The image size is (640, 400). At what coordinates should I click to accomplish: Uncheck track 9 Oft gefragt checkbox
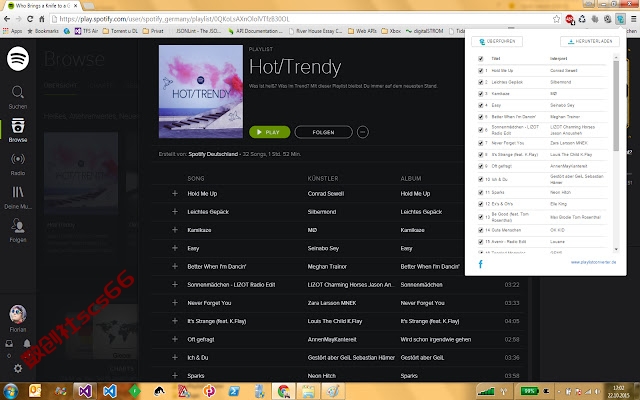[480, 166]
